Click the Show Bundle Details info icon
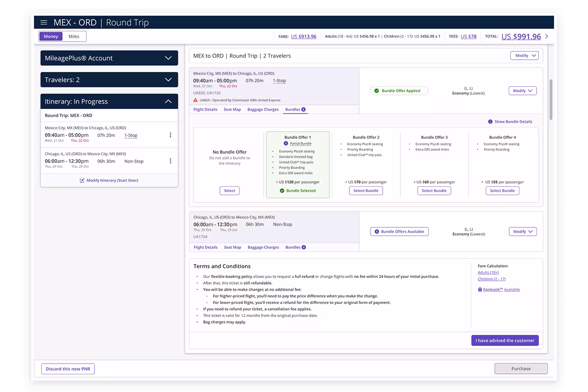The image size is (588, 392). (490, 122)
